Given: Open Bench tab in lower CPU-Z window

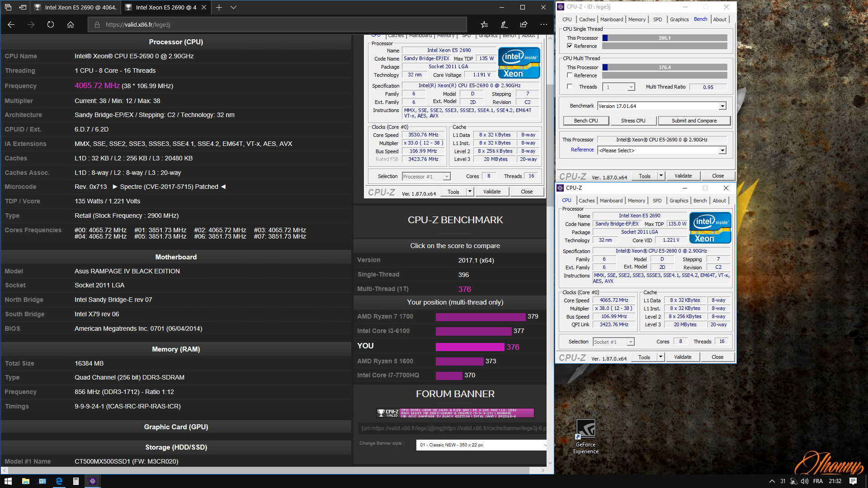Looking at the screenshot, I should click(x=700, y=201).
